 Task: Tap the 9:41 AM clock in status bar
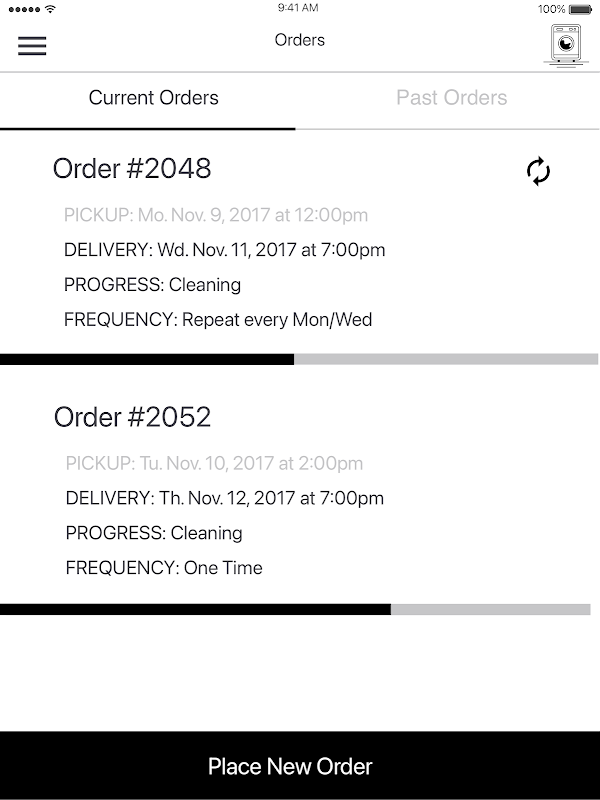(x=300, y=8)
